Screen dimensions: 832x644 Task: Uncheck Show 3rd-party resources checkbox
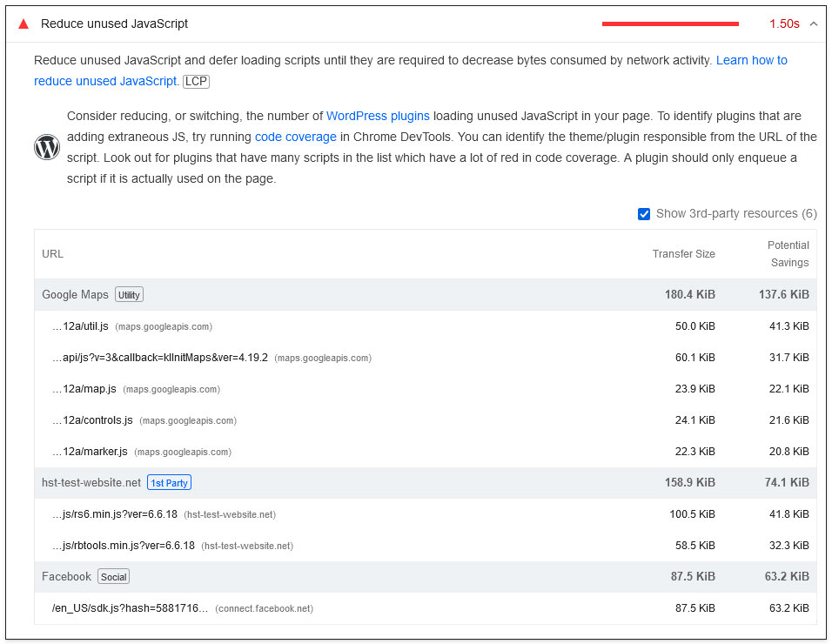point(644,214)
